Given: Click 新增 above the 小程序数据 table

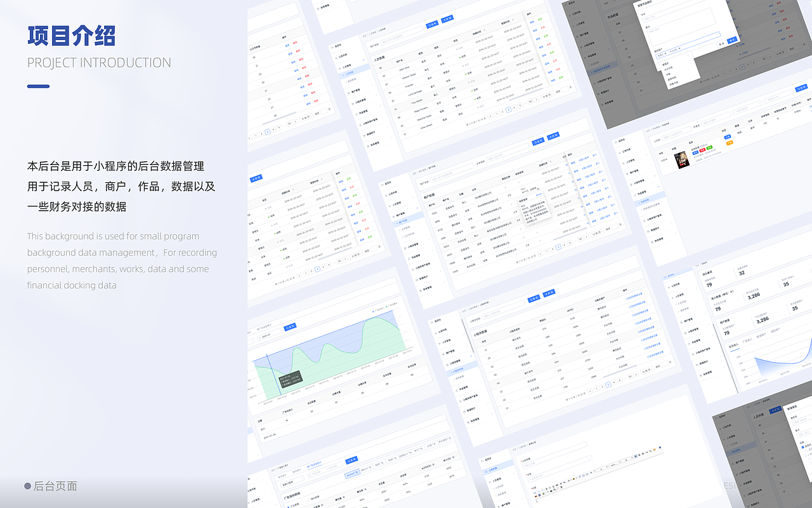Looking at the screenshot, I should click(x=549, y=294).
